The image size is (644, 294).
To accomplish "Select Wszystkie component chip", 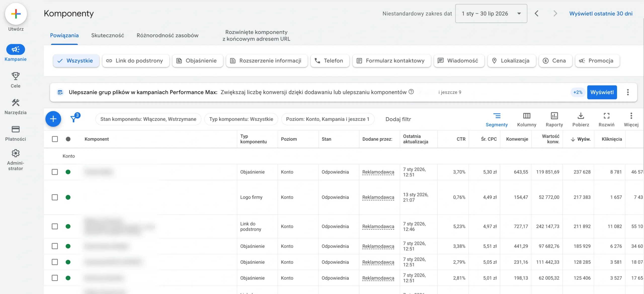I will [x=76, y=61].
